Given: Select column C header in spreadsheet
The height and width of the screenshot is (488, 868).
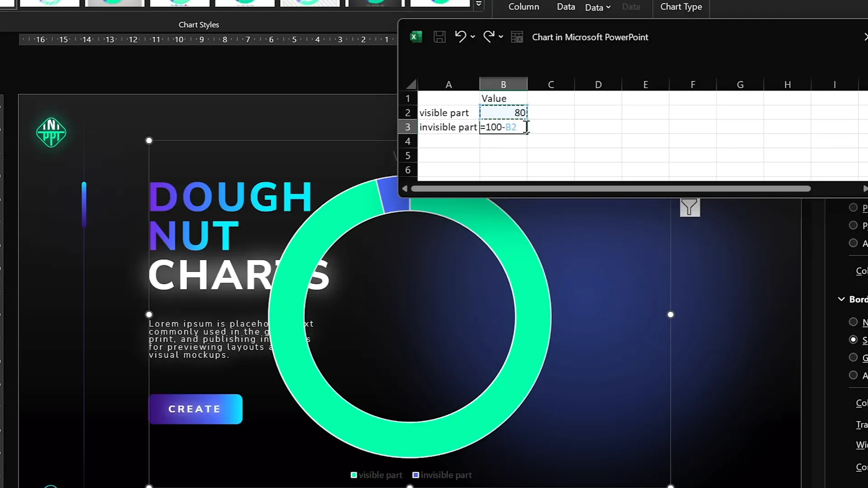Looking at the screenshot, I should click(x=551, y=84).
